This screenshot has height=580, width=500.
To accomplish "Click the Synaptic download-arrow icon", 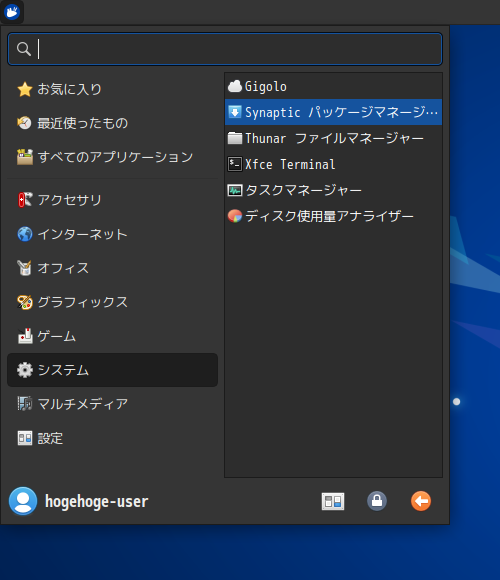I will 235,112.
